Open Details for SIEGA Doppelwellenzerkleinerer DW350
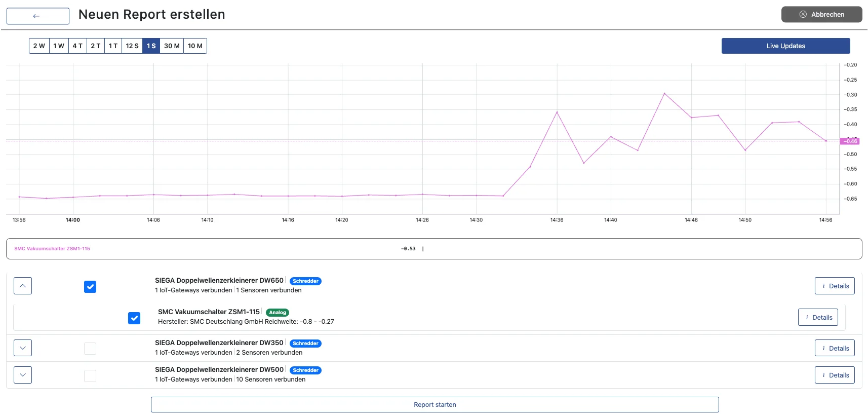 (834, 349)
